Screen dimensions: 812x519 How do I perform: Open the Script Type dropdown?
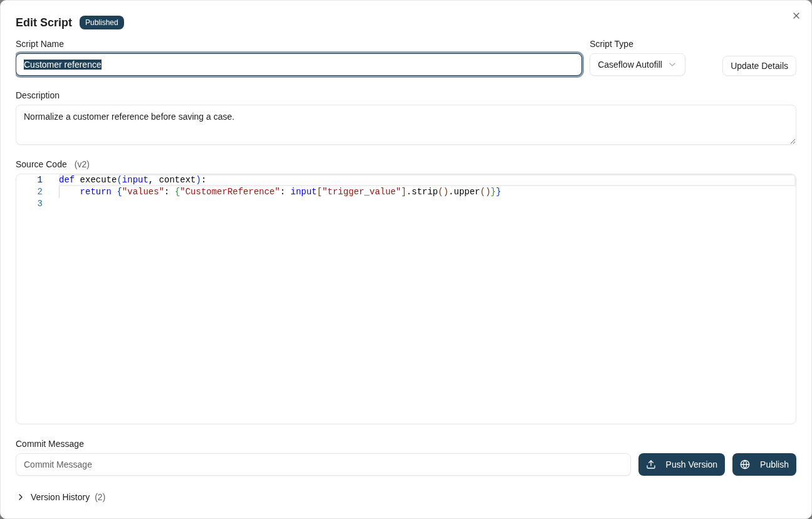(x=637, y=65)
